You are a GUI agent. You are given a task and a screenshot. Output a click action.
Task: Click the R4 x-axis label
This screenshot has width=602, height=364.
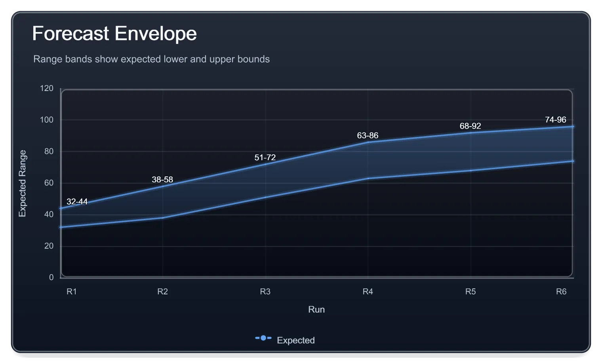(x=368, y=292)
